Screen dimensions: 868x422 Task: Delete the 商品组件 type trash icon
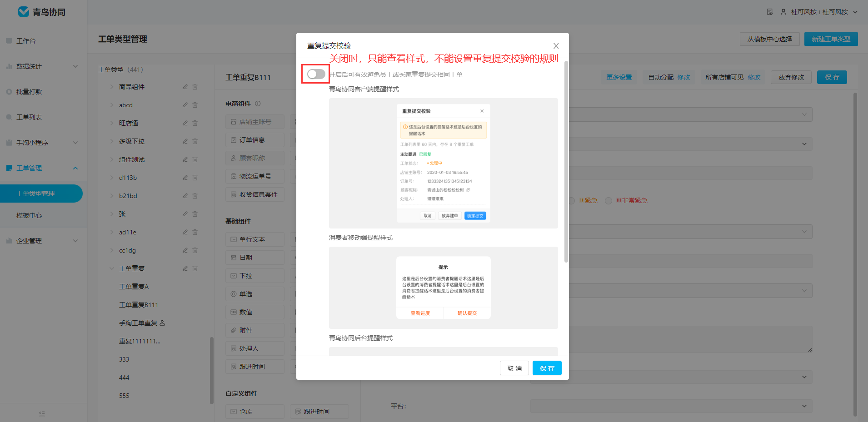[195, 87]
